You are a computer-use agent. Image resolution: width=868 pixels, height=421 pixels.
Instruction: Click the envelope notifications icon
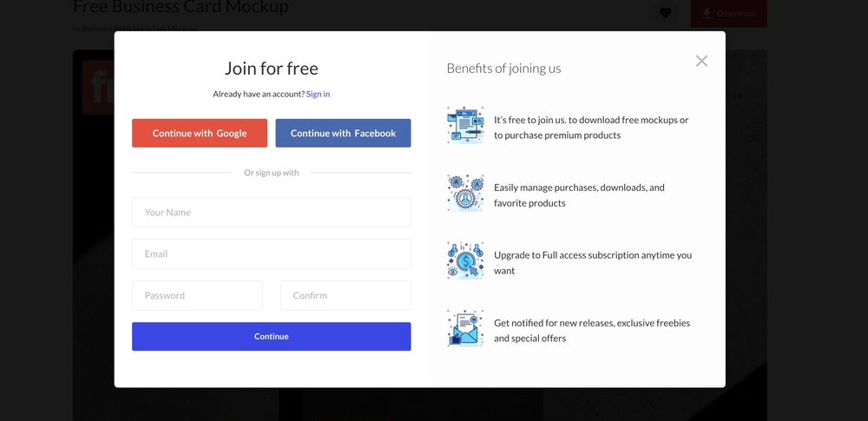(x=465, y=328)
